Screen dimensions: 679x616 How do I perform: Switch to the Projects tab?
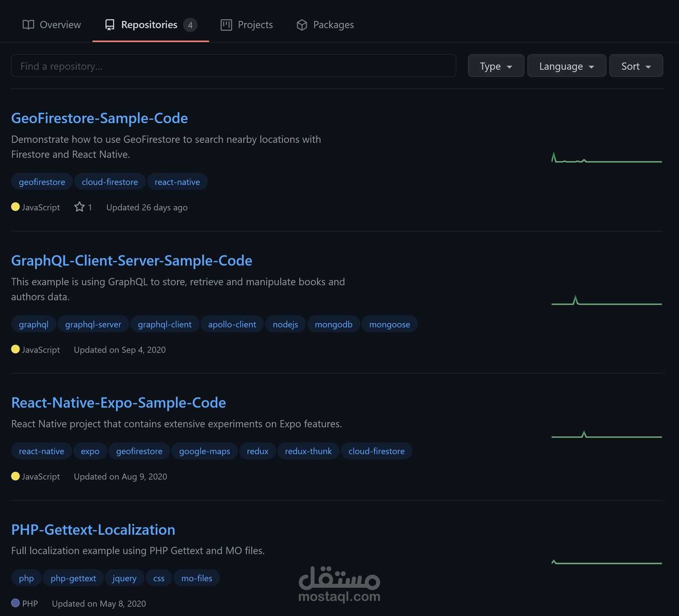coord(246,25)
